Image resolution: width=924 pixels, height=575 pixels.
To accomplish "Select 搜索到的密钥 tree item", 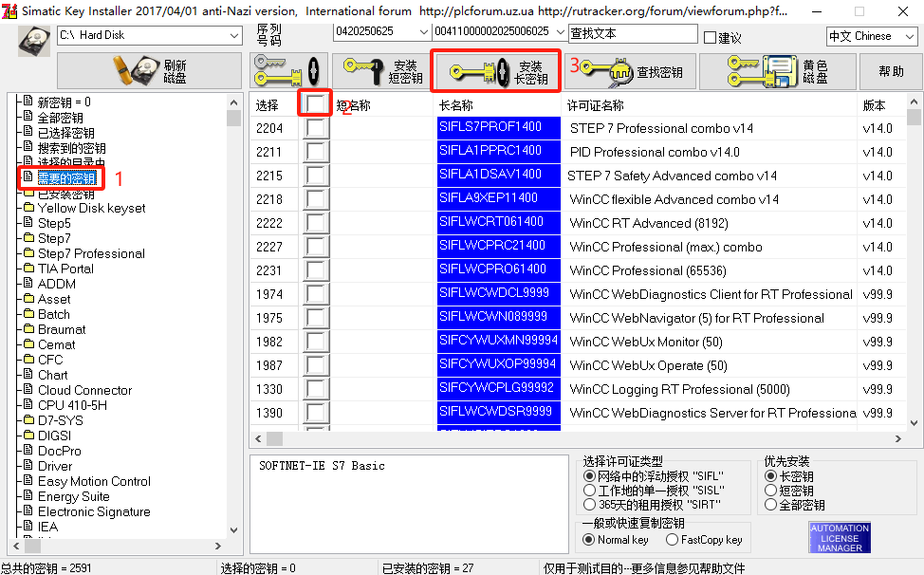I will 71,148.
